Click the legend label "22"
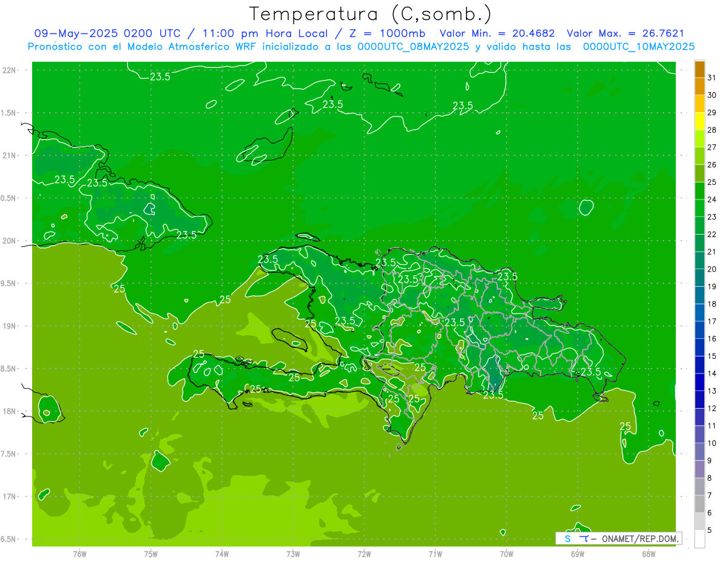Screen dimensions: 728x562 coord(712,235)
